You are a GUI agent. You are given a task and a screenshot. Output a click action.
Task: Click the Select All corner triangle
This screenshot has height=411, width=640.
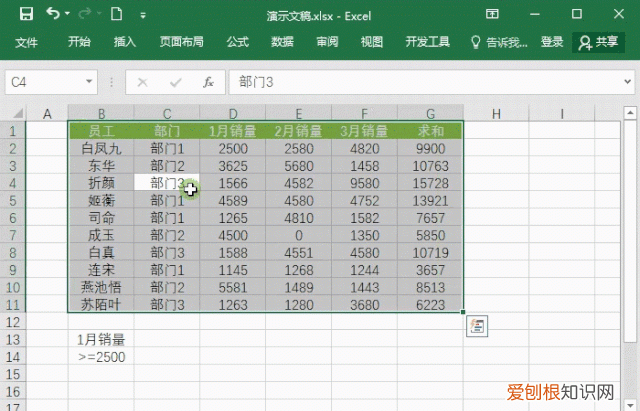click(x=18, y=113)
